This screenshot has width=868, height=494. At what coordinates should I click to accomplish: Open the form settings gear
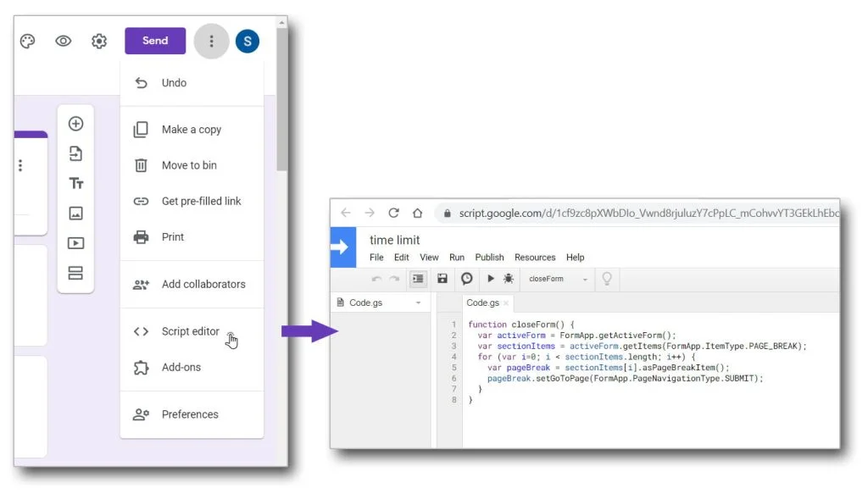tap(99, 41)
